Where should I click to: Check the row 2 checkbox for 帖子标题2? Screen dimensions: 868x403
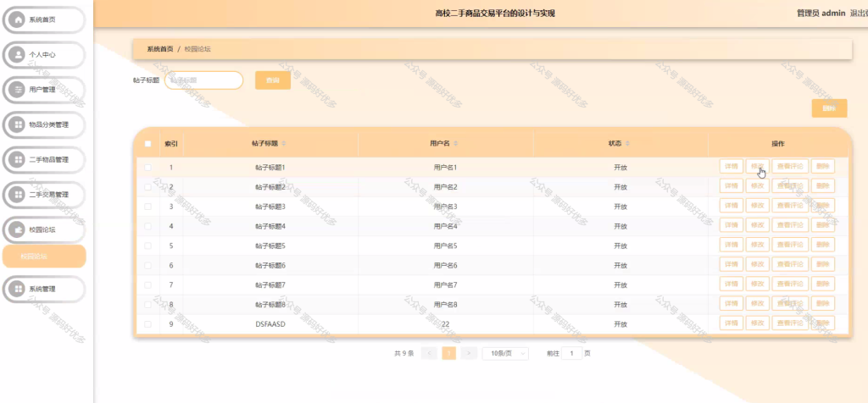(147, 187)
